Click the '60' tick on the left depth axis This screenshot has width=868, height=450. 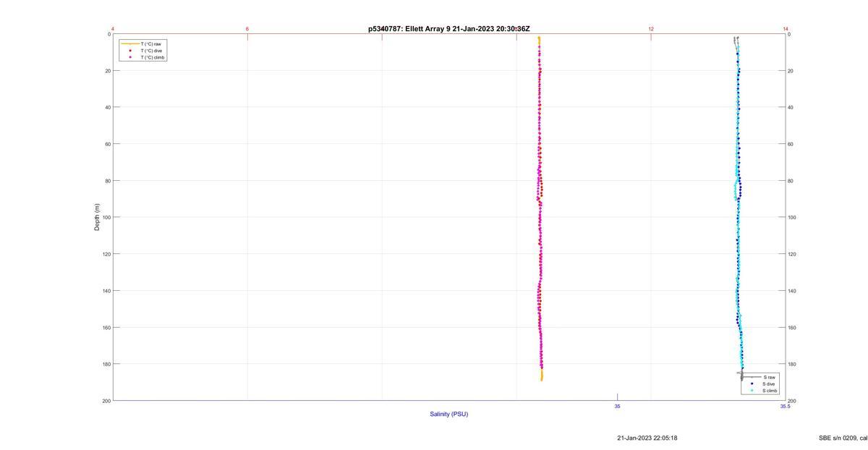(108, 144)
